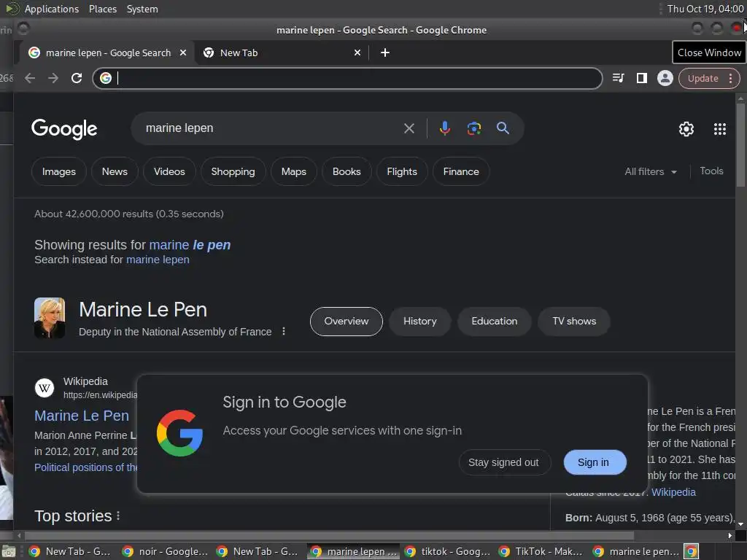Switch to the noir - Google taskbar window
The height and width of the screenshot is (560, 747).
(165, 551)
